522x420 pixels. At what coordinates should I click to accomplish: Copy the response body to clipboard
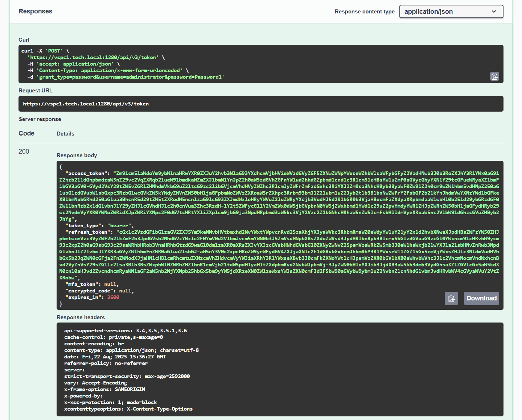pyautogui.click(x=451, y=298)
